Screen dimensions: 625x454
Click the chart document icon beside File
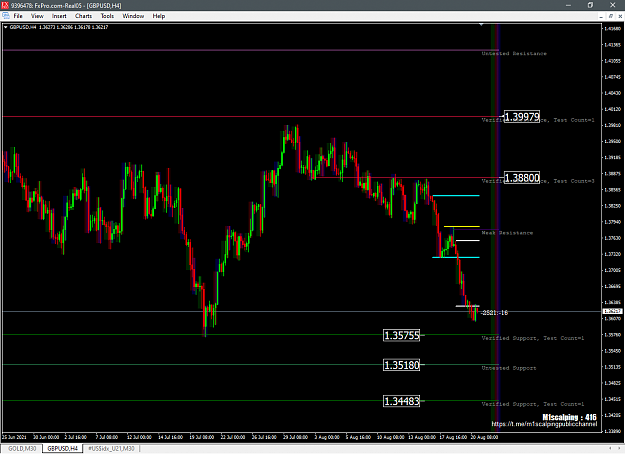click(6, 16)
